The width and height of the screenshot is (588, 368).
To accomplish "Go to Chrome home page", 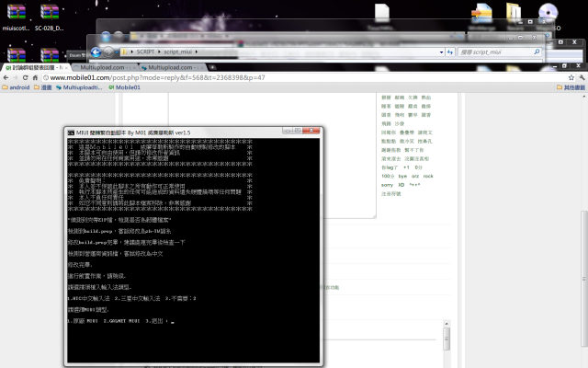I will pyautogui.click(x=35, y=77).
